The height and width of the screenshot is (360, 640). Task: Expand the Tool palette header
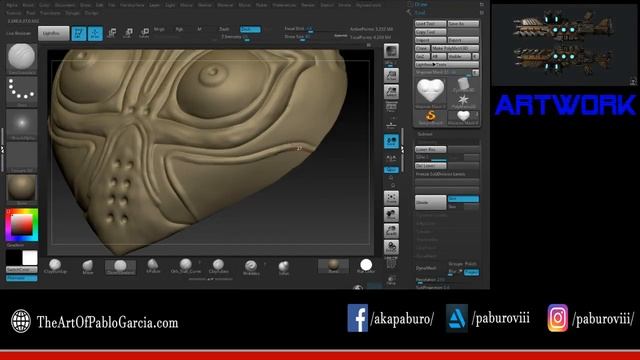point(420,13)
